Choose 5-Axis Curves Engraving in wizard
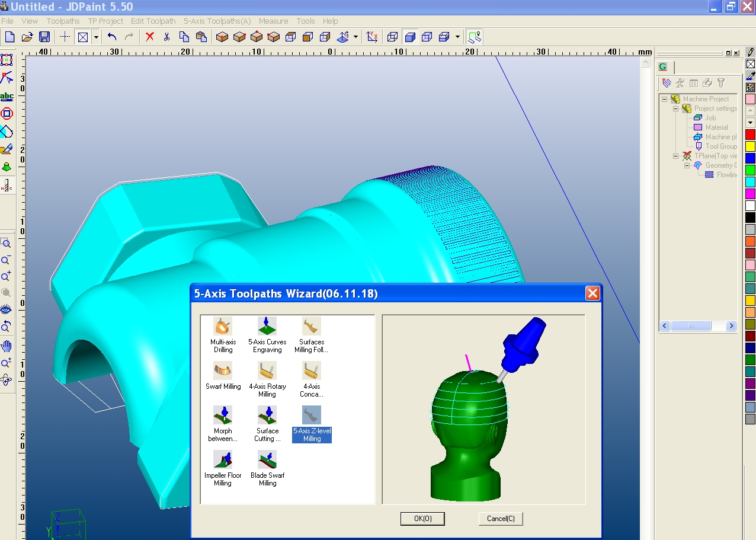756x540 pixels. (x=267, y=335)
